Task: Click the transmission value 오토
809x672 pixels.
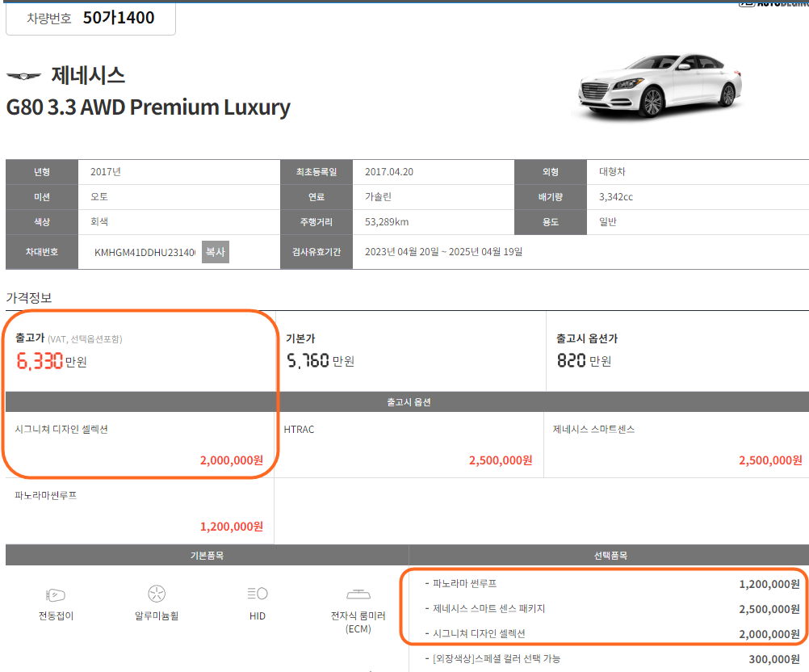Action: [99, 197]
